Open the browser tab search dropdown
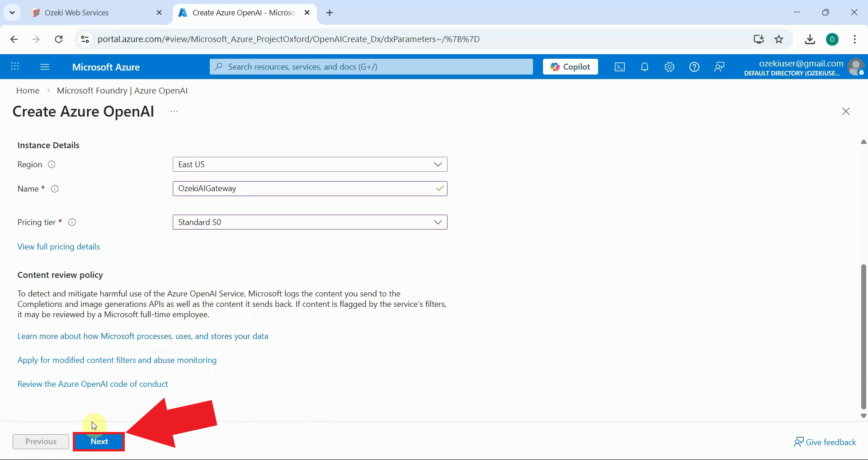This screenshot has height=460, width=868. [x=12, y=13]
